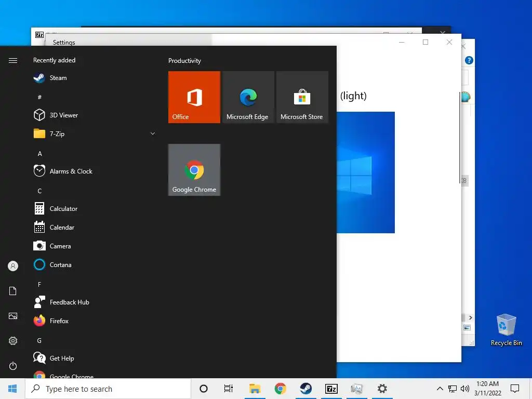
Task: Click the letter G group header
Action: pos(39,341)
